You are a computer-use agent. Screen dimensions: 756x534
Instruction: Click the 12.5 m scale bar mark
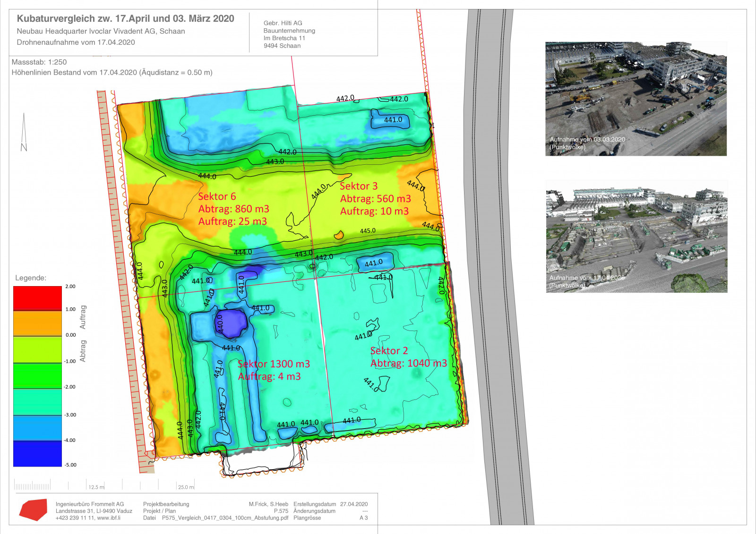[x=96, y=487]
